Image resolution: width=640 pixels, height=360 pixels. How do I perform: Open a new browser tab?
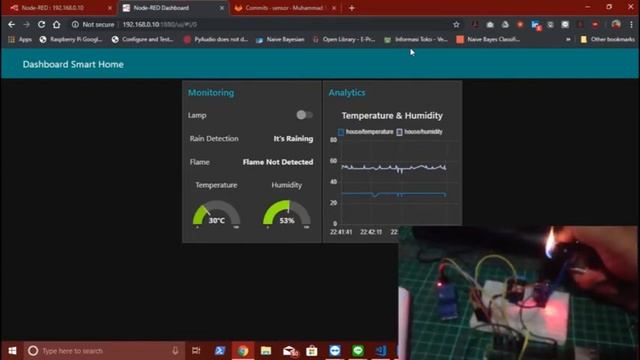(x=352, y=8)
